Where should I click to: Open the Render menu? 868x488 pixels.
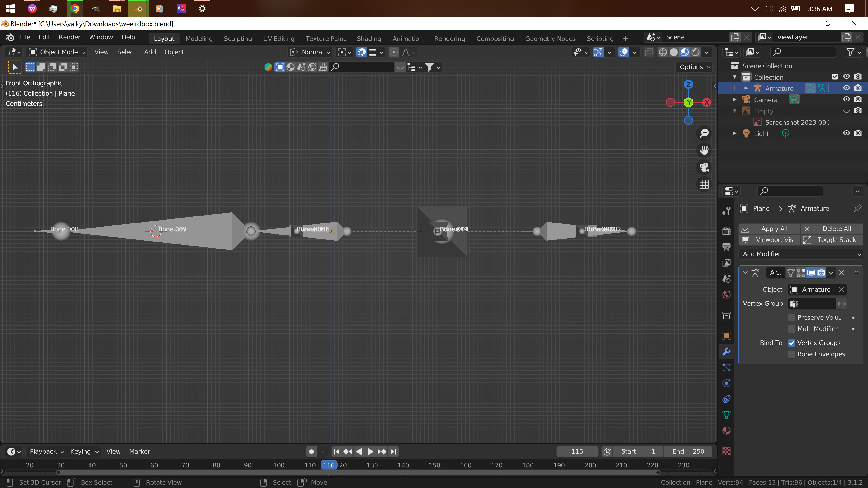69,37
